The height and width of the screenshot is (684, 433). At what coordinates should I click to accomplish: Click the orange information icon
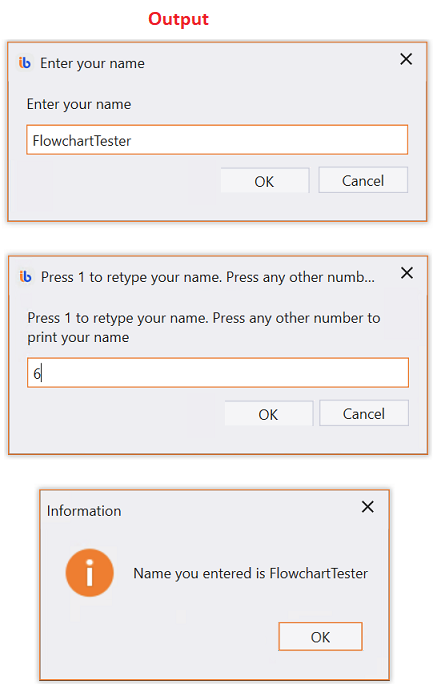(89, 572)
